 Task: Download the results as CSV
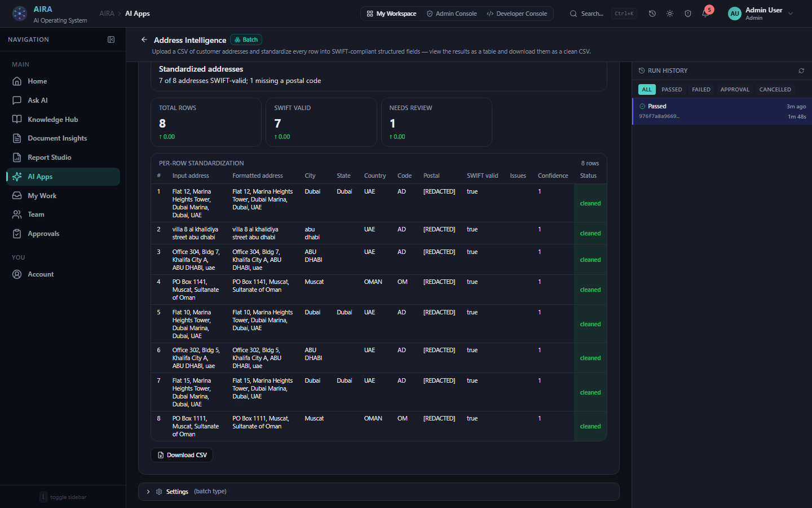tap(182, 455)
